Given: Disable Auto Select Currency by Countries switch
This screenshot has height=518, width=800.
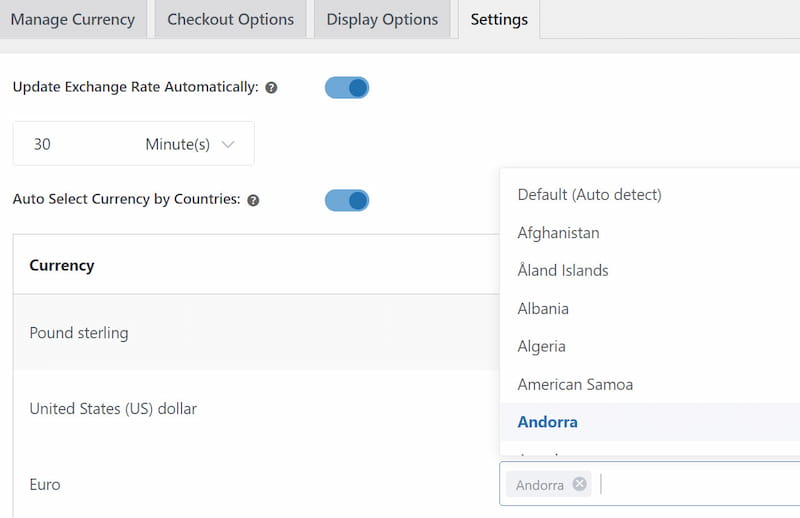Looking at the screenshot, I should point(347,200).
